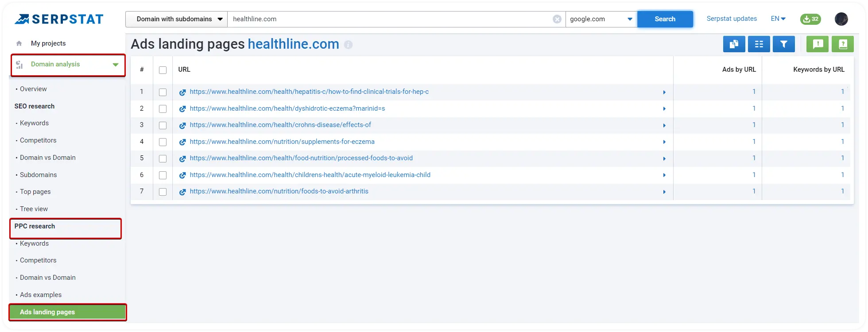Expand arrow for processed-foods-to-avoid URL row
Viewport: 868px width, 332px height.
(664, 158)
